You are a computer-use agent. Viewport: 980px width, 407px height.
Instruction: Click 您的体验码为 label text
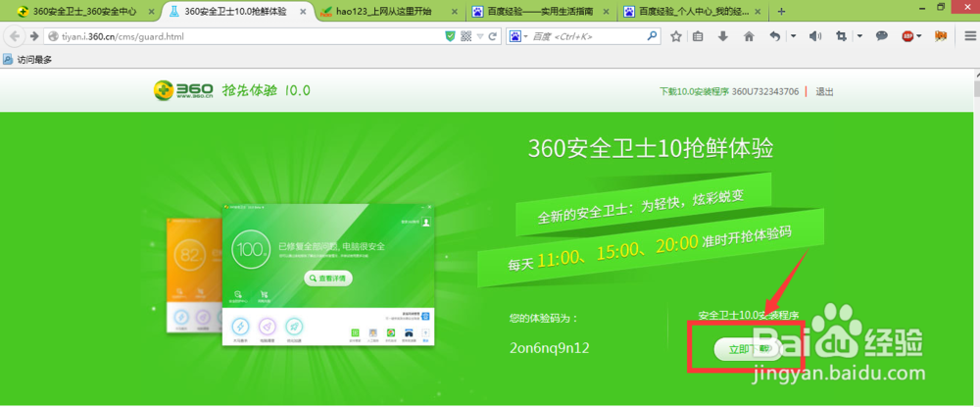pos(544,318)
